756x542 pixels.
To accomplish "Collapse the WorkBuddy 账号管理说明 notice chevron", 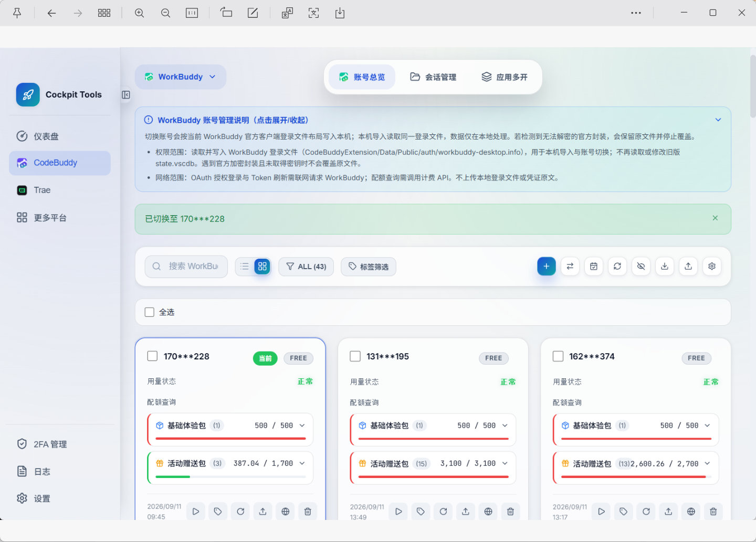I will 718,120.
